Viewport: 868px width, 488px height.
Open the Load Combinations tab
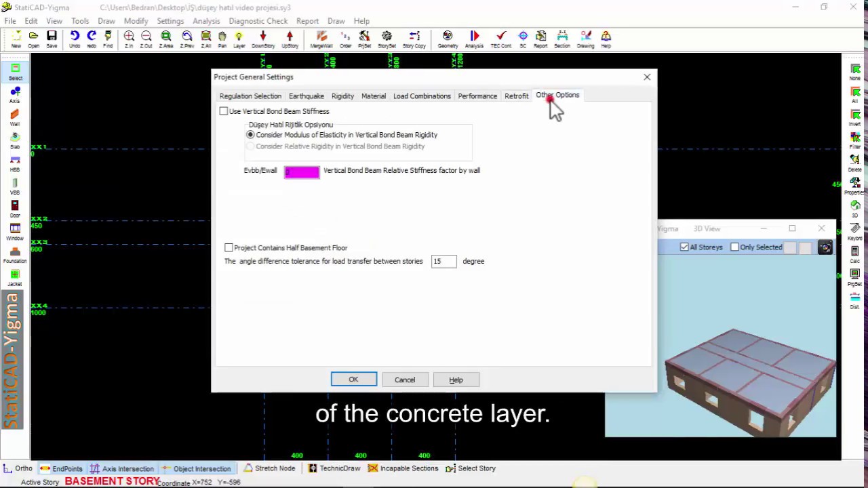pyautogui.click(x=422, y=96)
